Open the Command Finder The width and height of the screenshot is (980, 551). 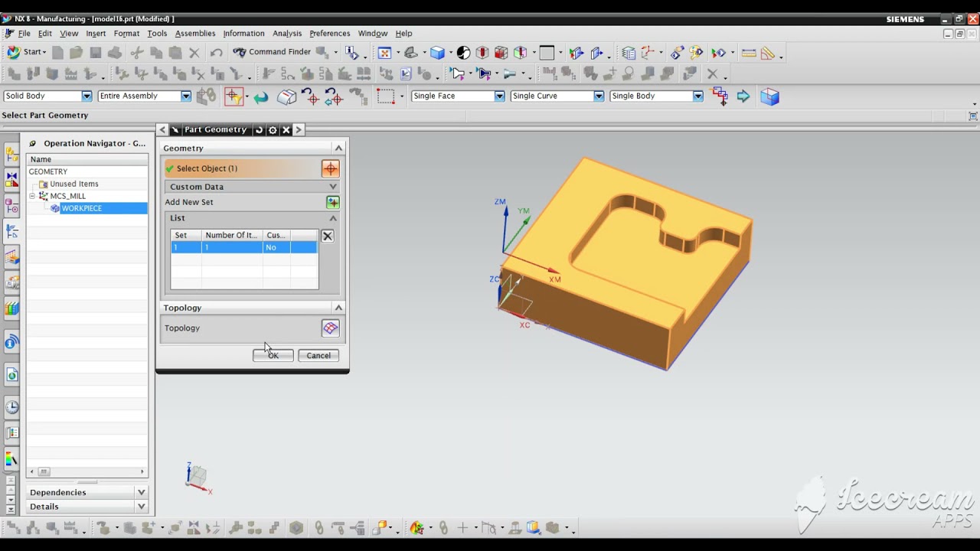pyautogui.click(x=272, y=52)
